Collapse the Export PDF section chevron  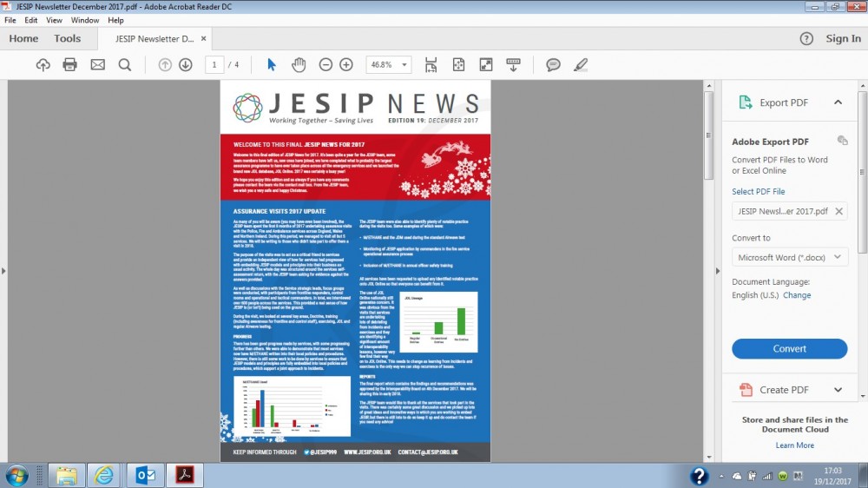click(838, 102)
